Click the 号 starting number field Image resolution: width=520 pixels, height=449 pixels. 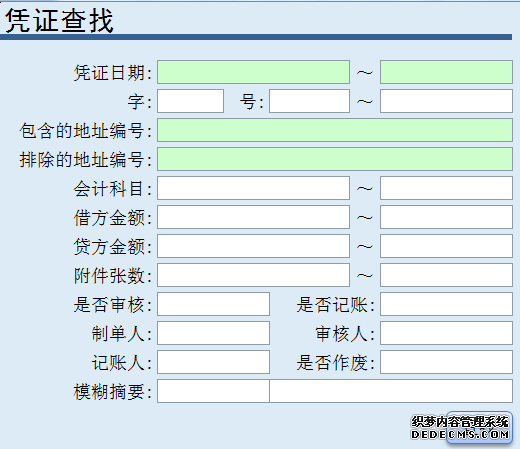(x=309, y=101)
